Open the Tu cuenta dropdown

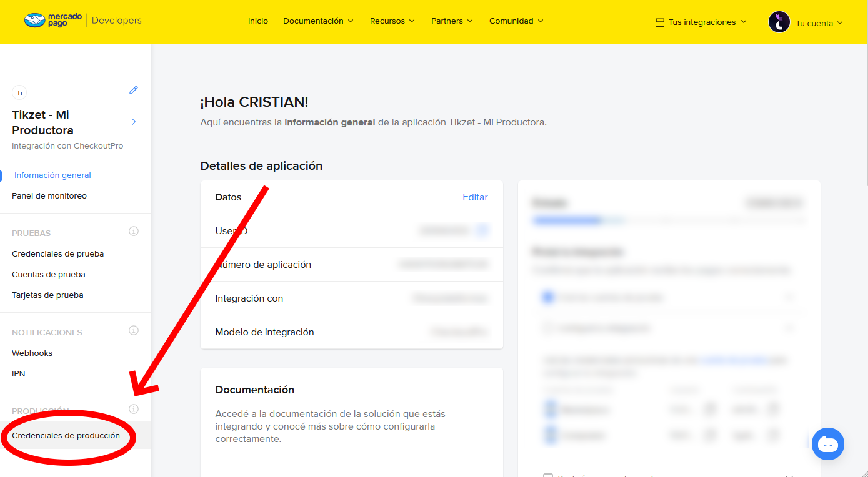[819, 23]
